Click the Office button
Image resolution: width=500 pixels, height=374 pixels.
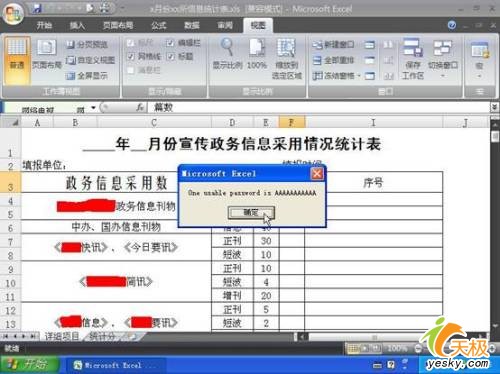click(13, 13)
